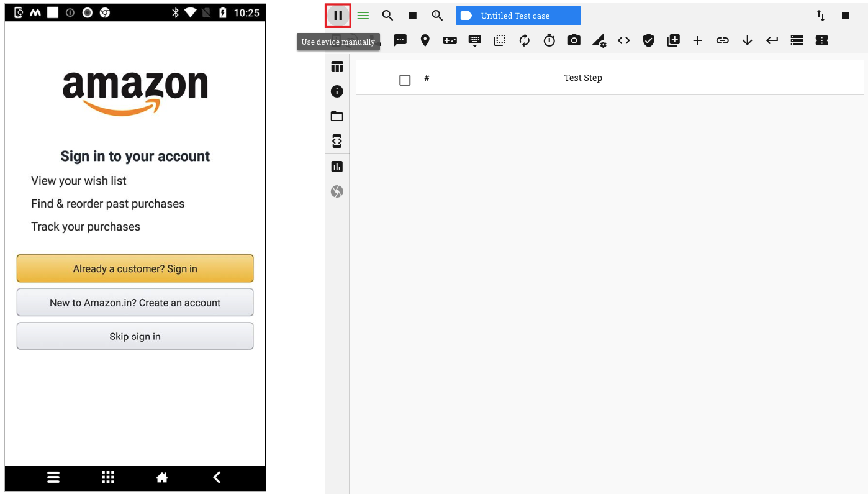Open the bar chart report panel
This screenshot has height=499, width=868.
[x=337, y=167]
